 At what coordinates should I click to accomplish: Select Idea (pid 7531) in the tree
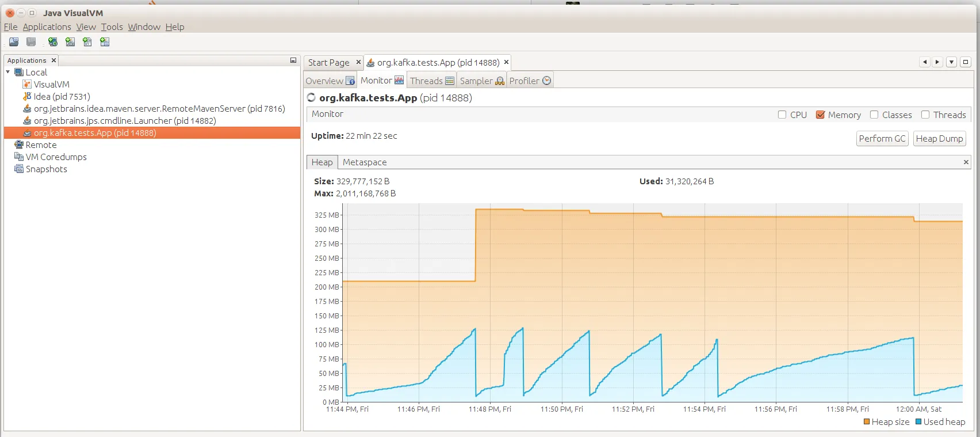[x=62, y=97]
